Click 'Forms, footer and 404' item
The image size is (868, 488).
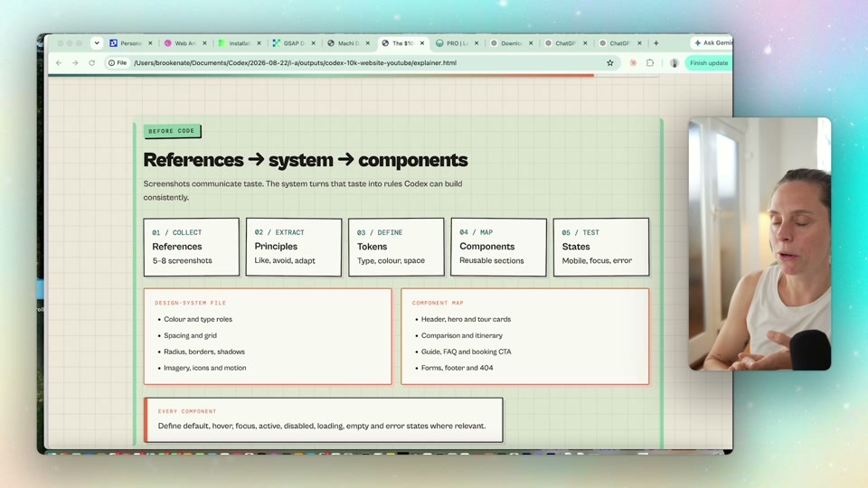click(x=457, y=368)
